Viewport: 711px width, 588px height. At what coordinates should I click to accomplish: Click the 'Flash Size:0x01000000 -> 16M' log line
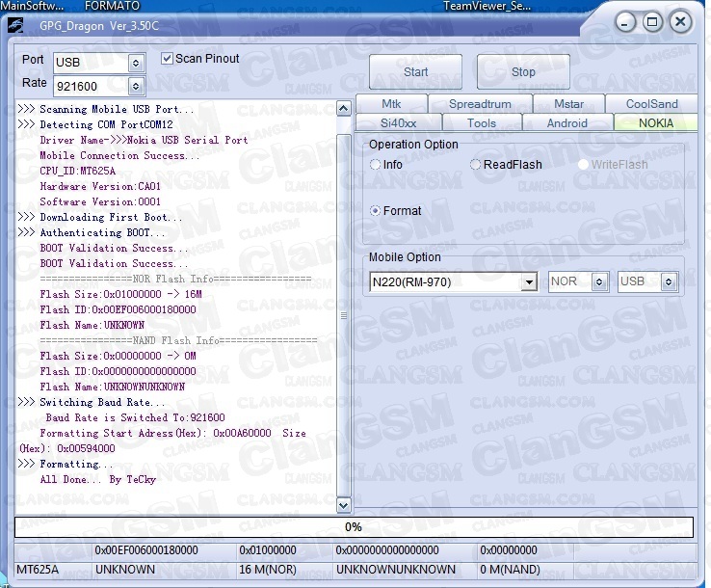pos(120,294)
